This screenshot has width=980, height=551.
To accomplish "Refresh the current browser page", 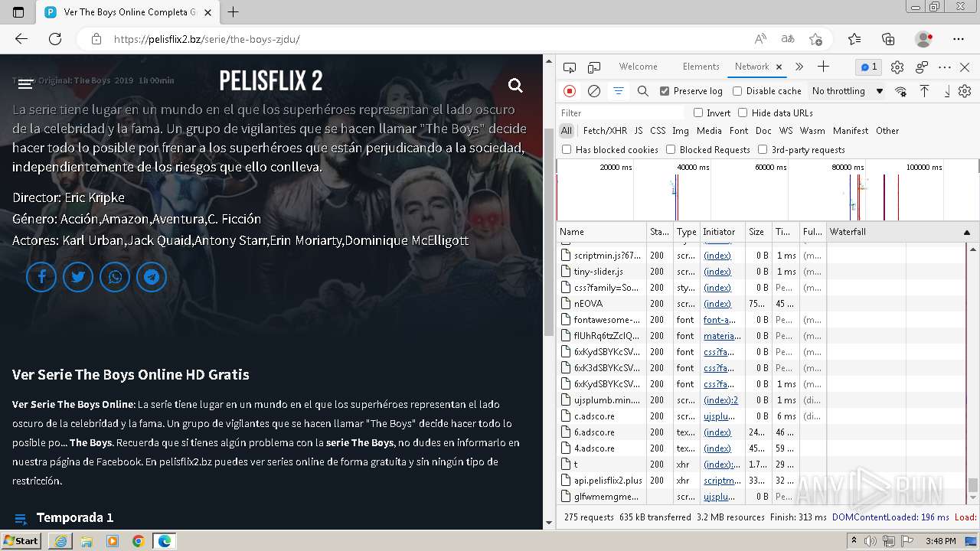I will 55,39.
